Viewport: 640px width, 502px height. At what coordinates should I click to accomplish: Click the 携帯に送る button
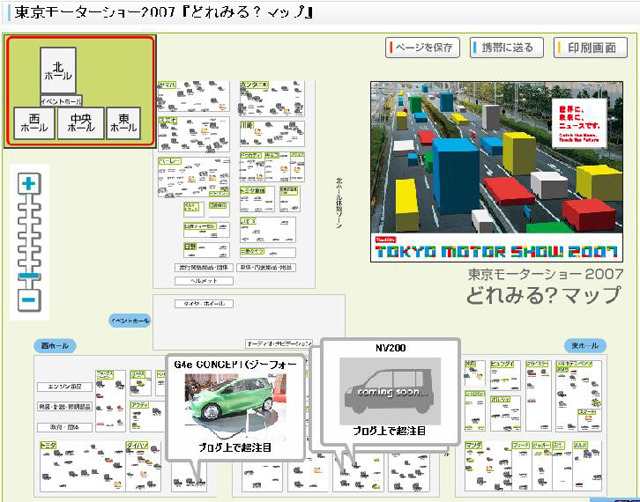(507, 48)
